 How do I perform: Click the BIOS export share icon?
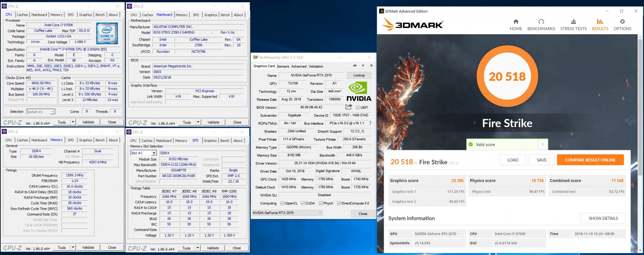[x=349, y=107]
